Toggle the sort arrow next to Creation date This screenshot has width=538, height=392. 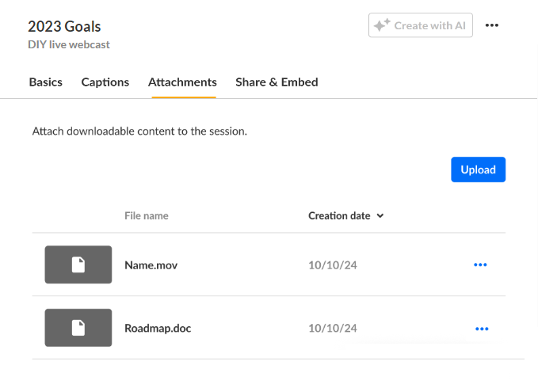pyautogui.click(x=380, y=216)
